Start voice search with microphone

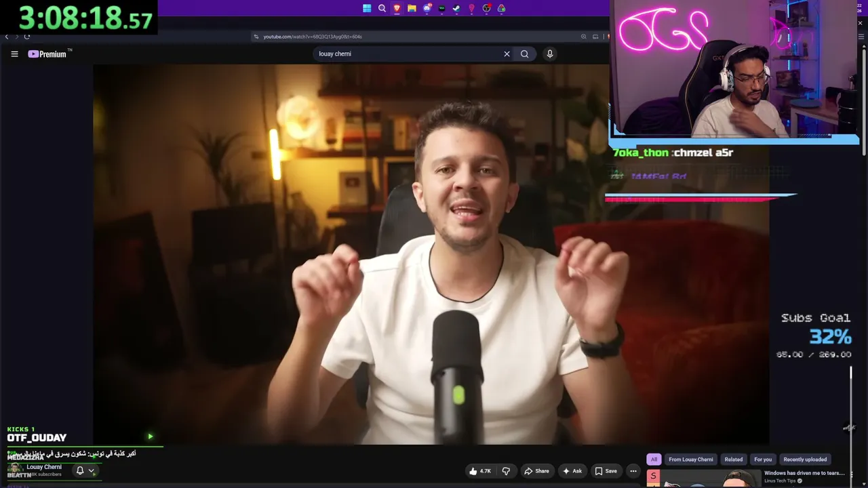pyautogui.click(x=550, y=54)
